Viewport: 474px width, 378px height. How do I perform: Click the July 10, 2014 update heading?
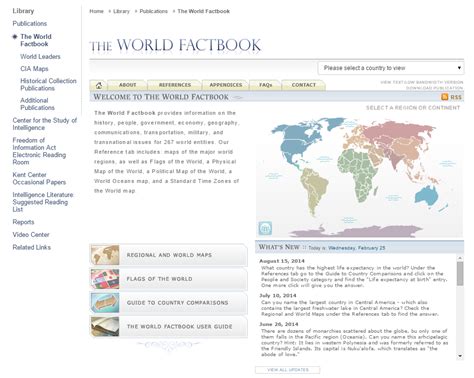point(278,296)
